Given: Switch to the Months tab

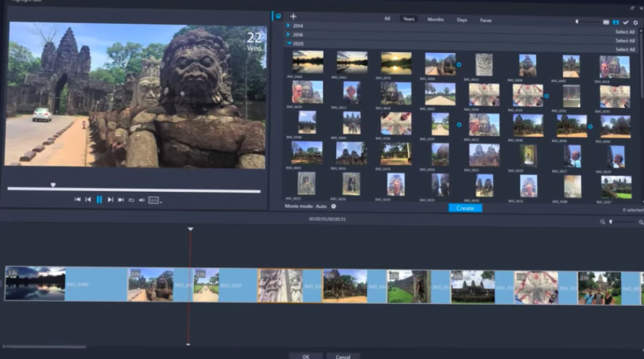Looking at the screenshot, I should pos(435,20).
